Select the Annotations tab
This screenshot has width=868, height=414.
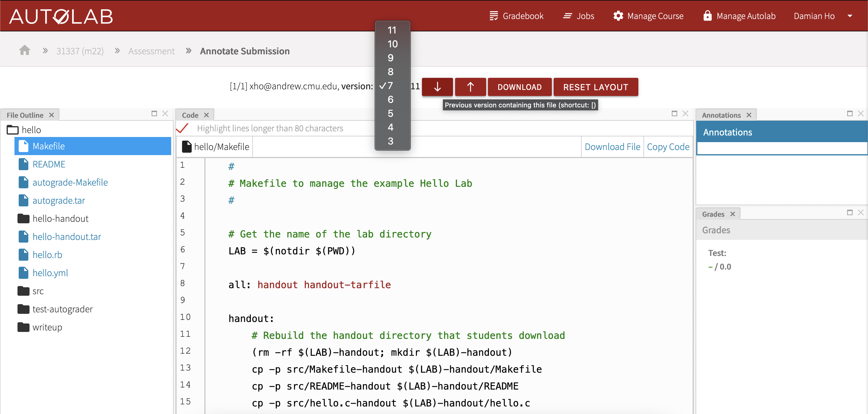(722, 115)
